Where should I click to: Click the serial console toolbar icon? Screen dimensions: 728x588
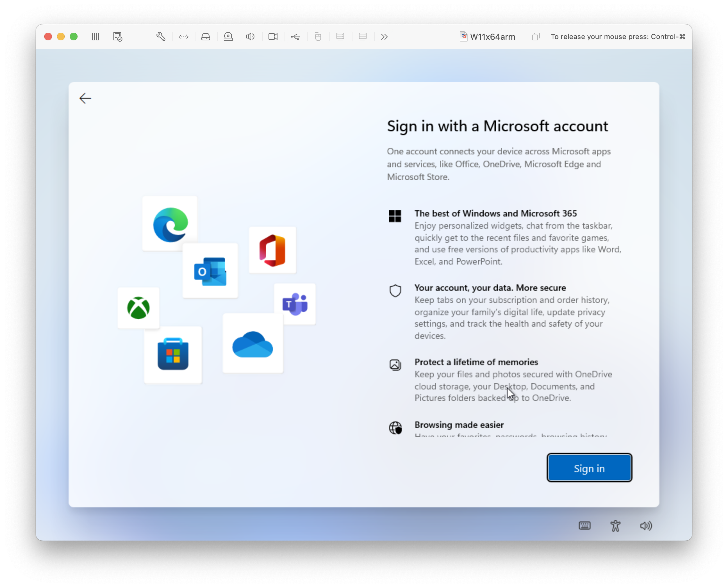(x=340, y=37)
